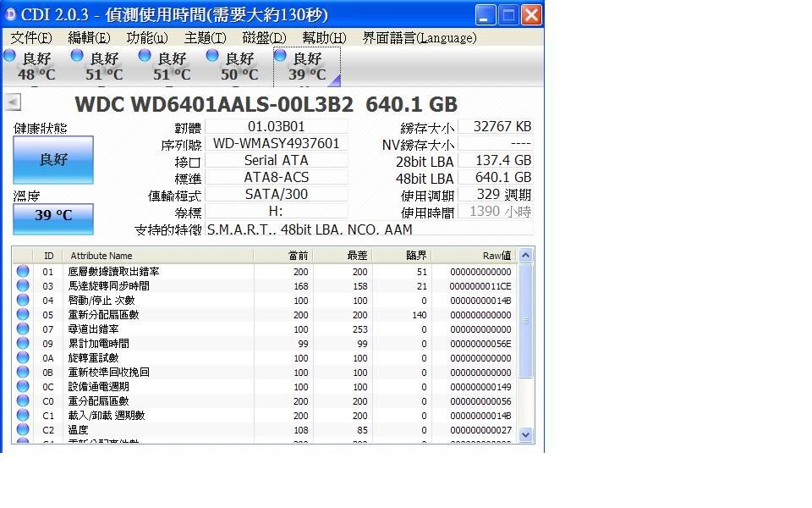Click the standard field ATA8-ACS
Screen dimensions: 812x508
[x=276, y=178]
